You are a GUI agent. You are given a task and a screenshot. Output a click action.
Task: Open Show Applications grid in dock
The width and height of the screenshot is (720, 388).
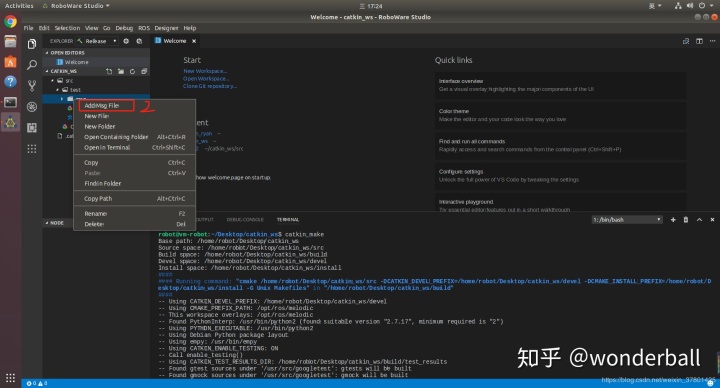pos(10,378)
